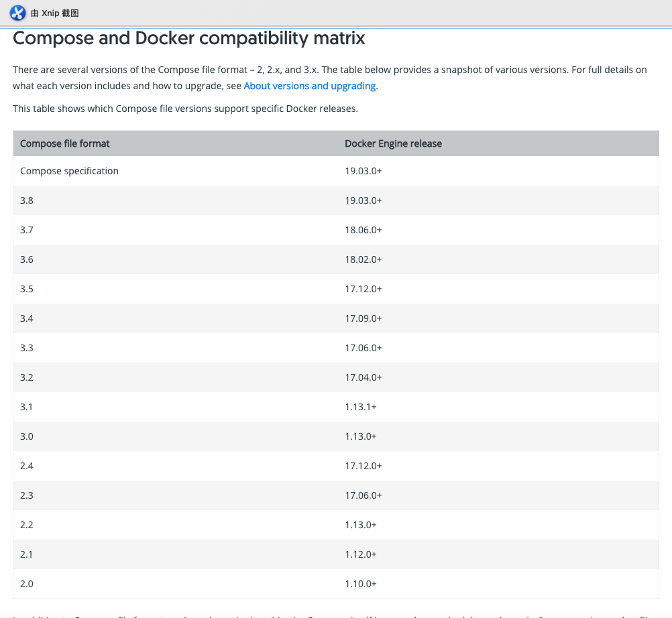The image size is (672, 618).
Task: Select the 17.09.0+ engine release cell
Action: pos(363,318)
